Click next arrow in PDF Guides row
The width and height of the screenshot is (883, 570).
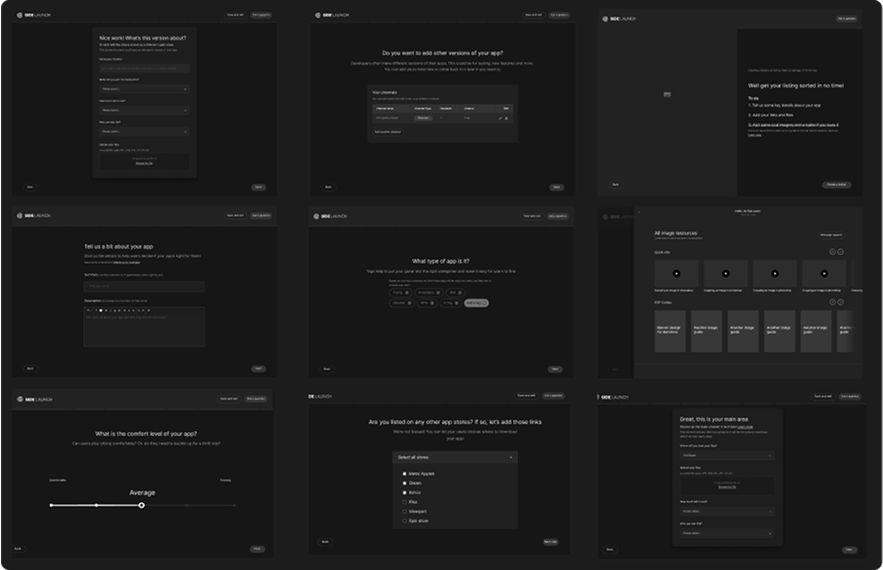coord(841,302)
